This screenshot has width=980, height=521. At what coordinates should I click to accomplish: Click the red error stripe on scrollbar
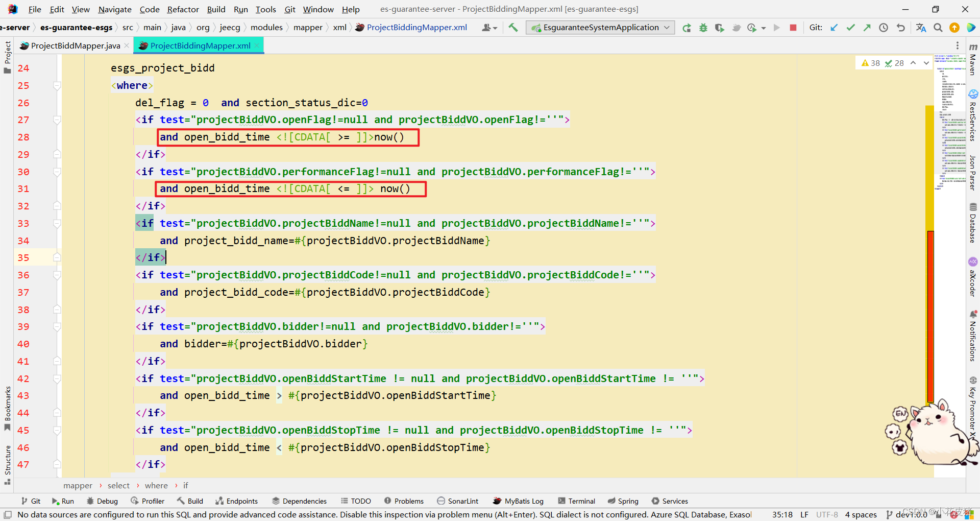pos(930,317)
